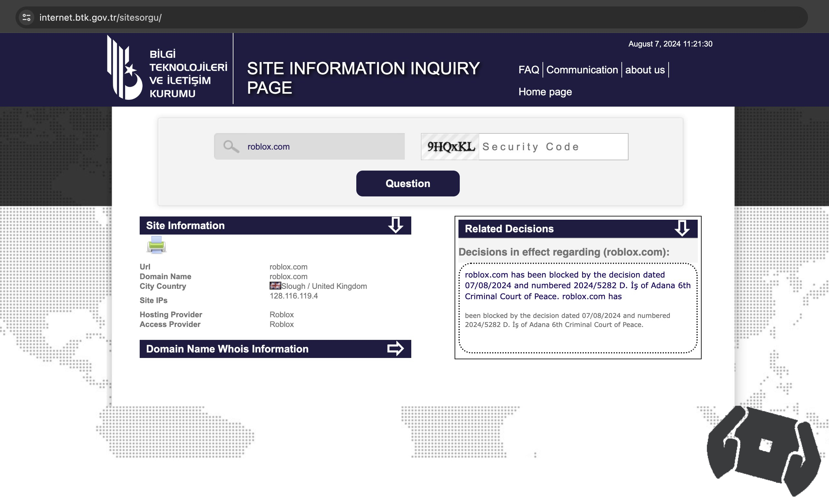
Task: Click the Domain Name label
Action: (166, 276)
